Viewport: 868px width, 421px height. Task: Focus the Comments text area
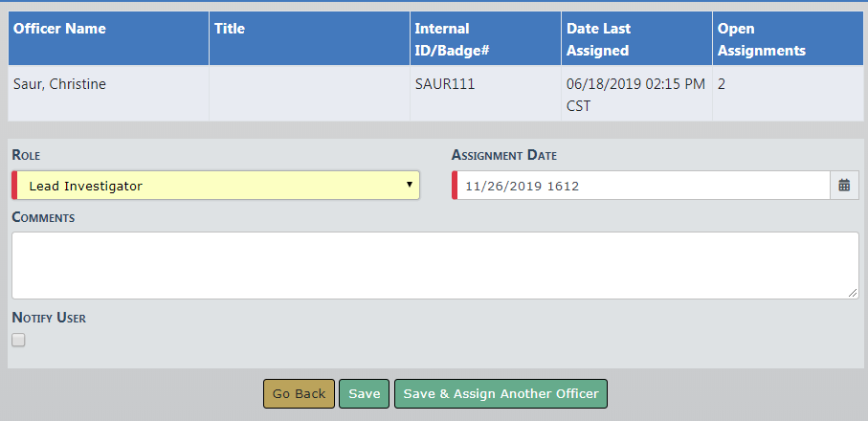434,265
